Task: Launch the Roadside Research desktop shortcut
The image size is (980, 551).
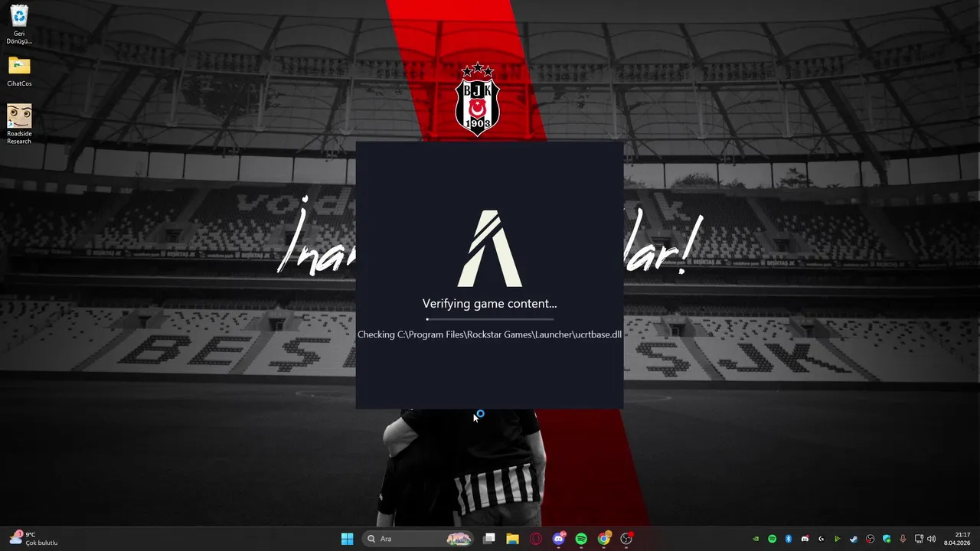Action: click(x=19, y=124)
